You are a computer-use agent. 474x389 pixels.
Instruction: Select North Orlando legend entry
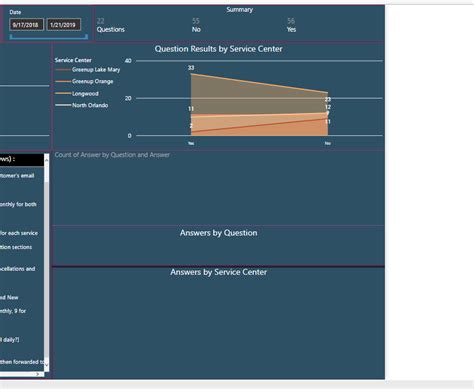pyautogui.click(x=82, y=105)
